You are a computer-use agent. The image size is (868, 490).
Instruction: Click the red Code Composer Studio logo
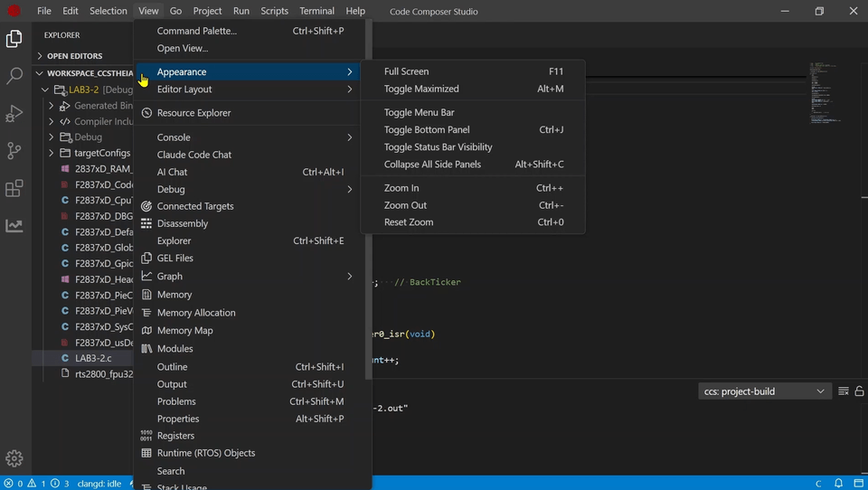[x=14, y=11]
